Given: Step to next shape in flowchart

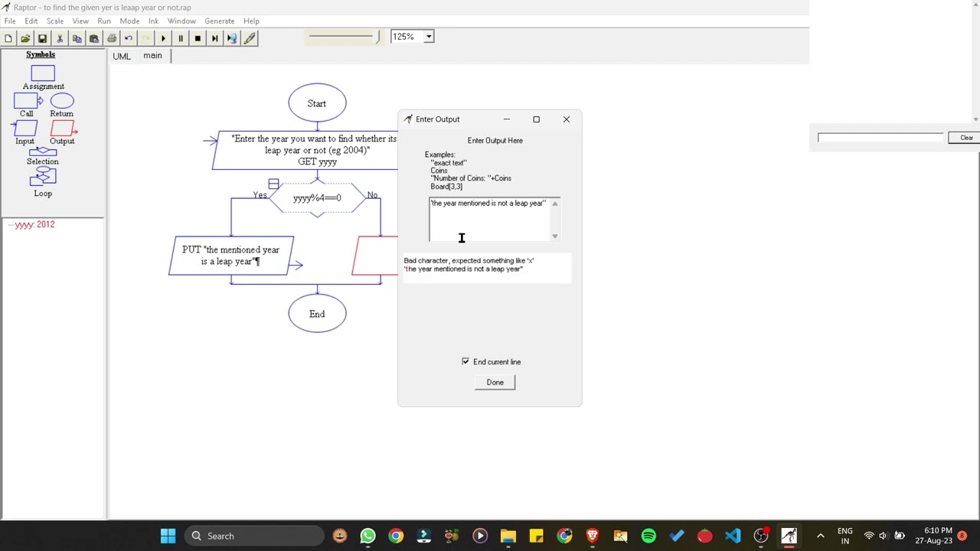Looking at the screenshot, I should click(215, 38).
